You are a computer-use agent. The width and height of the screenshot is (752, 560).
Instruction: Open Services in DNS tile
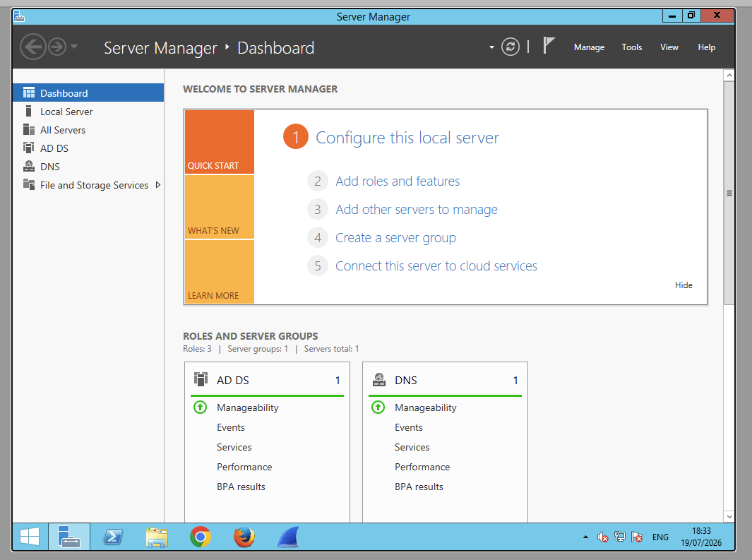pos(412,447)
